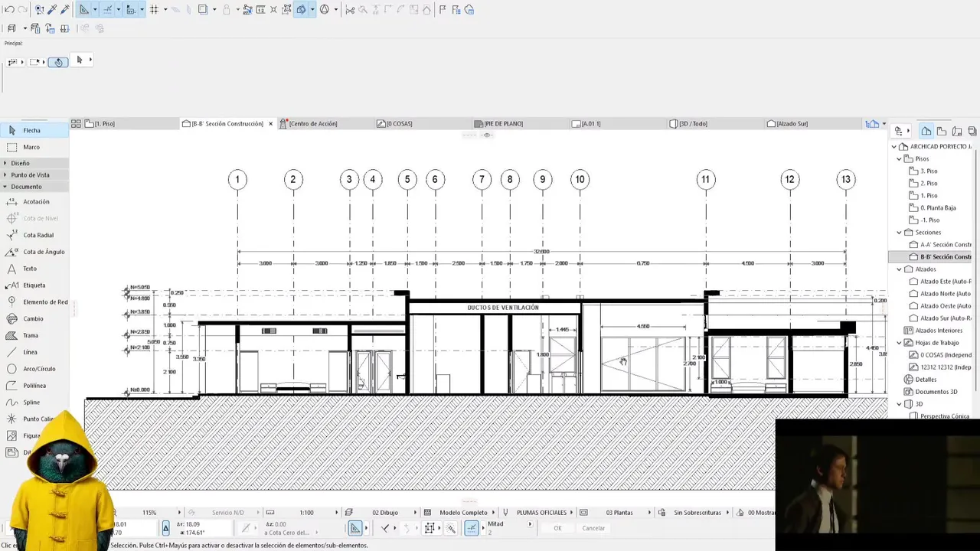980x551 pixels.
Task: Click the OK button in bottom bar
Action: [557, 528]
